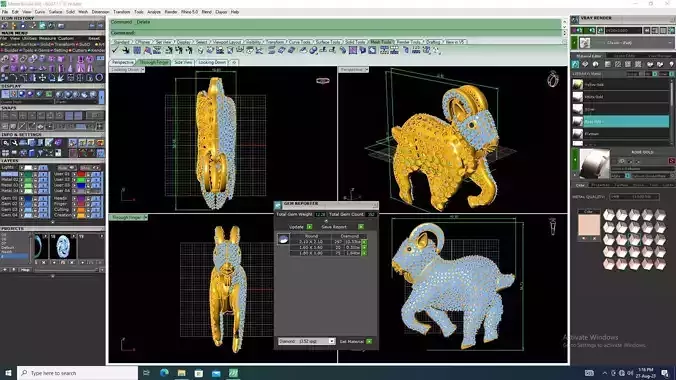Image resolution: width=676 pixels, height=380 pixels.
Task: Click the ring icon in top-right viewport
Action: tap(553, 79)
